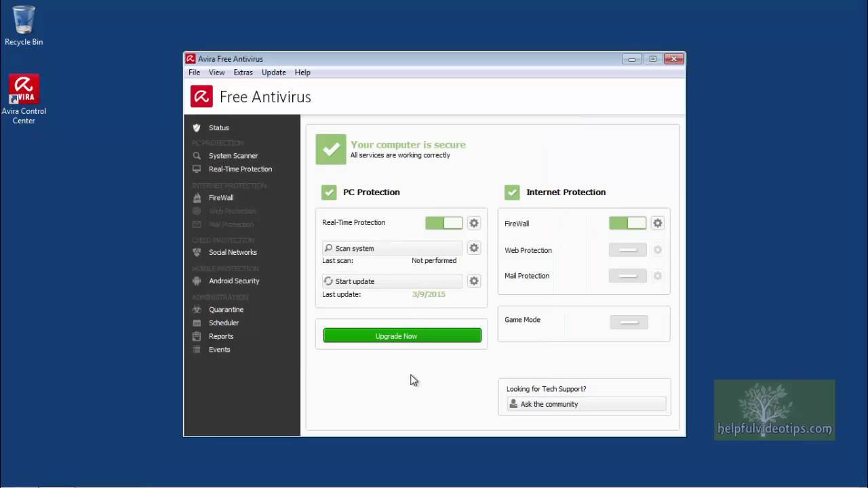This screenshot has height=488, width=868.
Task: Click the Scan system button
Action: 392,248
